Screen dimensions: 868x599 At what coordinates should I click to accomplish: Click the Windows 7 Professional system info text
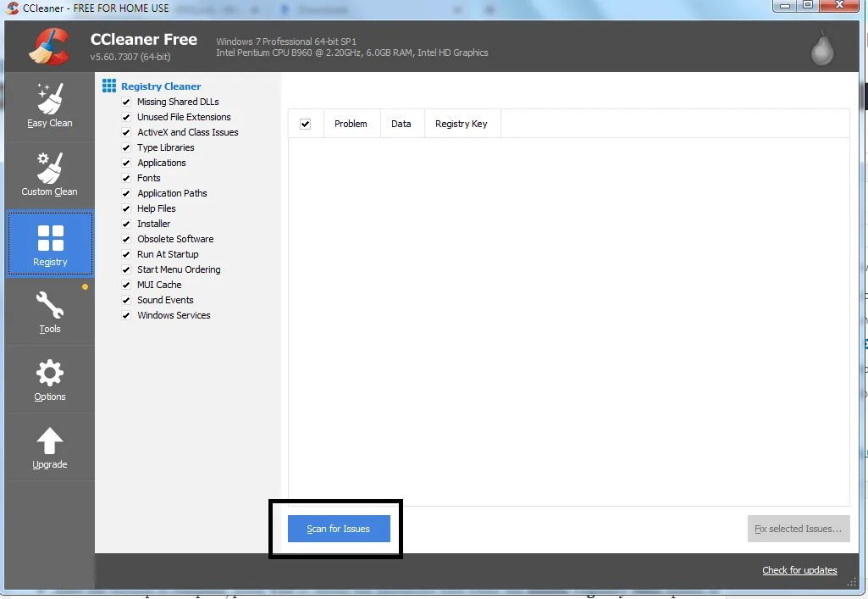coord(286,42)
